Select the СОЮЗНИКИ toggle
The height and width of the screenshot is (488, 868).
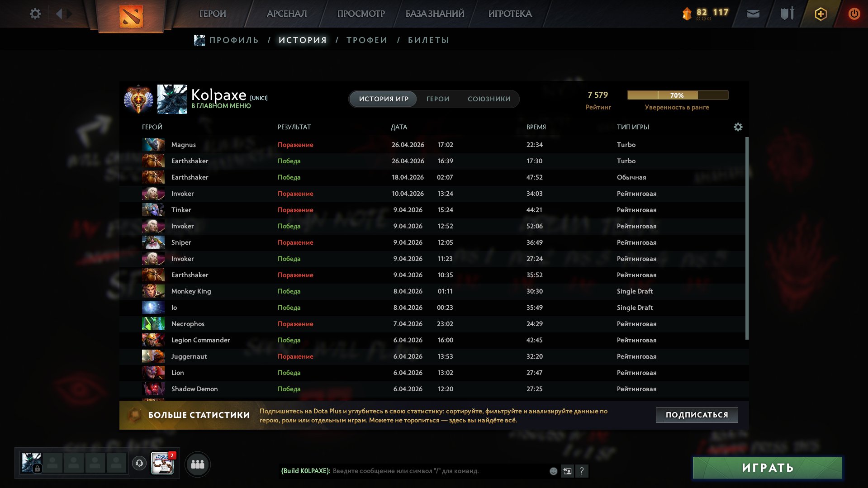[489, 99]
